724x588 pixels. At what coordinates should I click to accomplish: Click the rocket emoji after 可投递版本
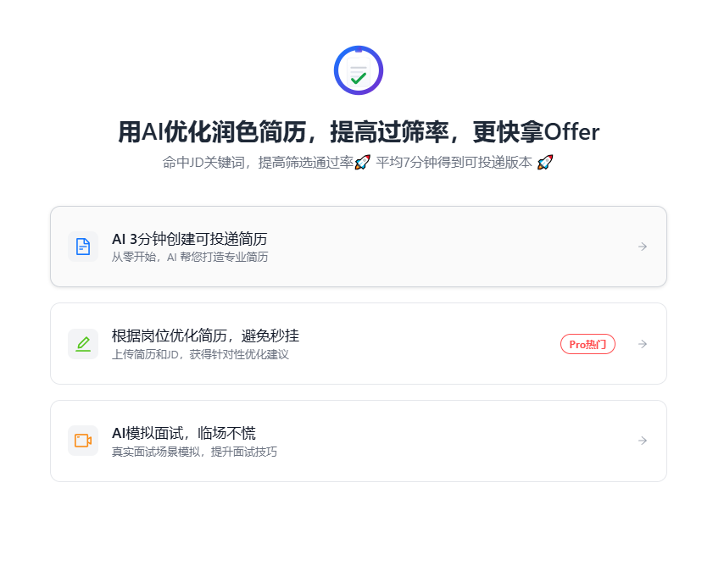click(x=545, y=162)
